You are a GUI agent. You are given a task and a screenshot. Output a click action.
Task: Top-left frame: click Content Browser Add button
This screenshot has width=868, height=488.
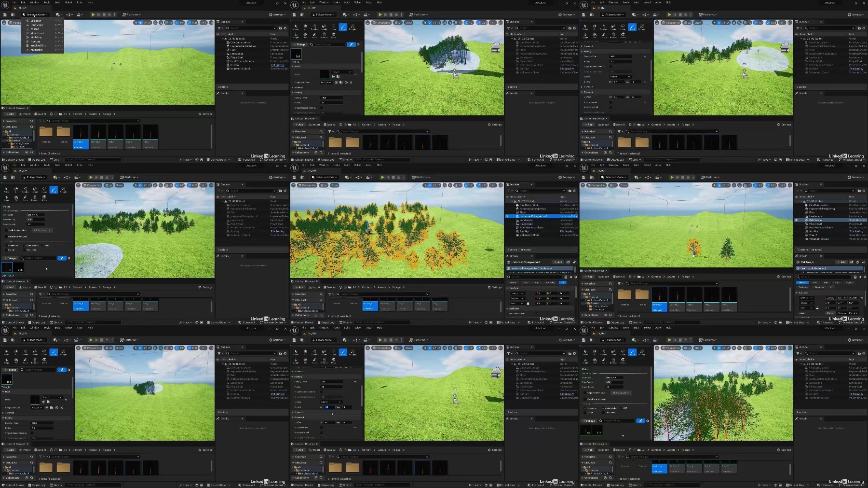(10, 114)
